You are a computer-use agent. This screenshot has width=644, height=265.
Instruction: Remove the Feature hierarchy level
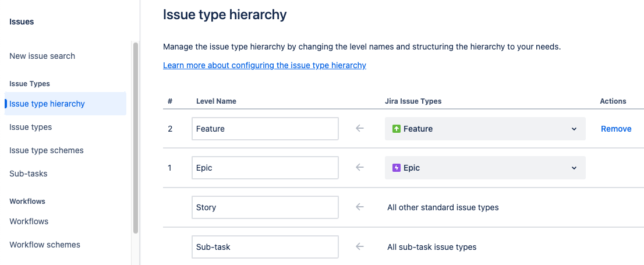616,129
